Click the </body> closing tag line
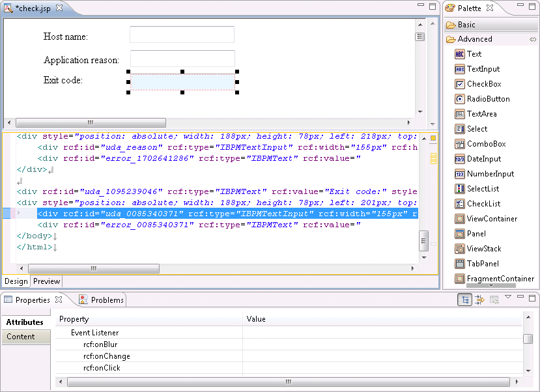 35,236
